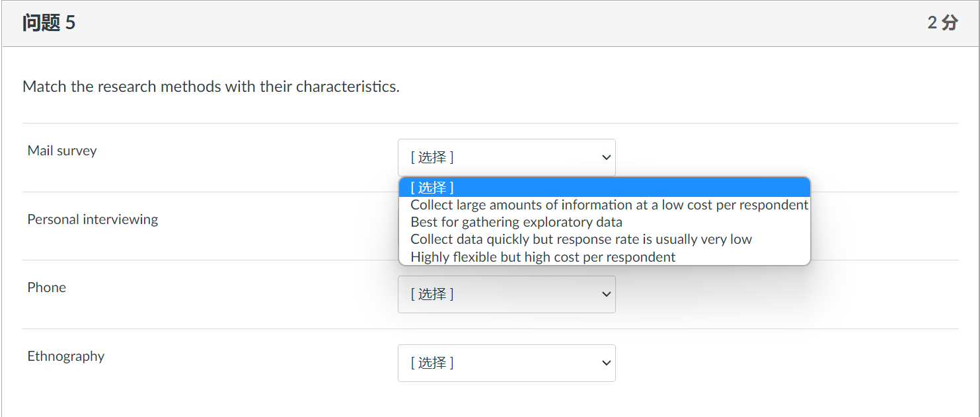Click the Ethnography dropdown chevron arrow

point(606,363)
